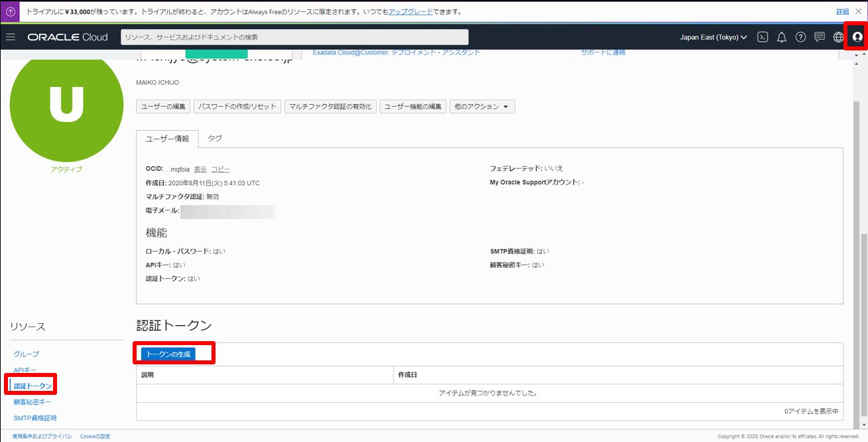Expand the Japan East (Tokyo) region dropdown
Screen dimensions: 868x442
tap(713, 37)
